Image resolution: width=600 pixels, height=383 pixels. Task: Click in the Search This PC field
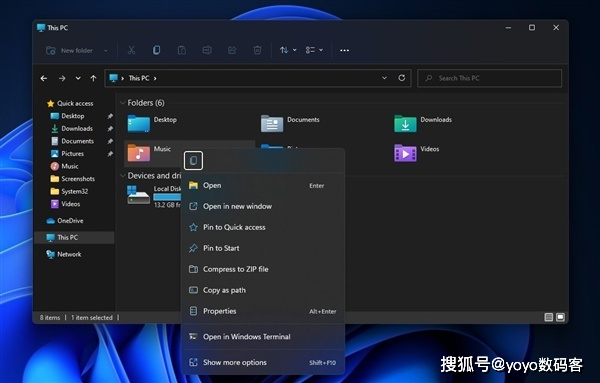click(x=489, y=78)
